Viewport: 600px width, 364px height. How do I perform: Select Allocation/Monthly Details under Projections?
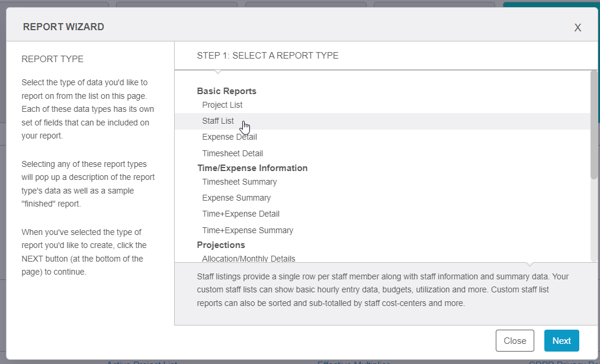[x=249, y=259]
